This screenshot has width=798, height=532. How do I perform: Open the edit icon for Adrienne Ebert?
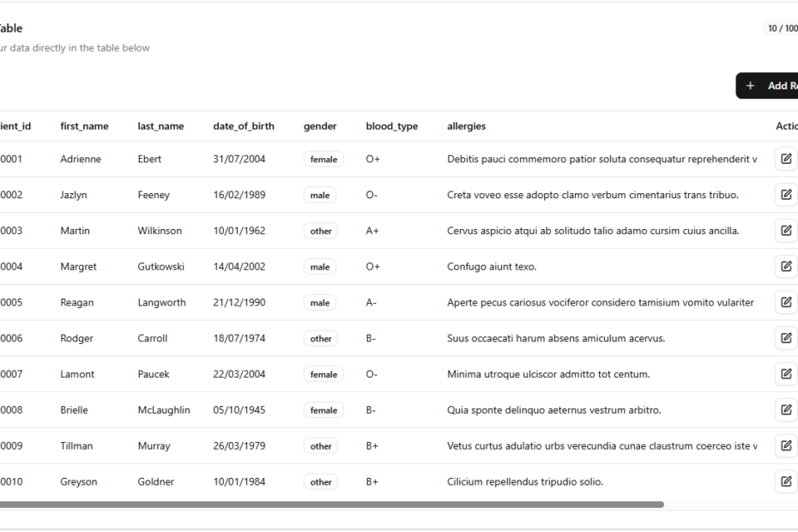point(786,159)
